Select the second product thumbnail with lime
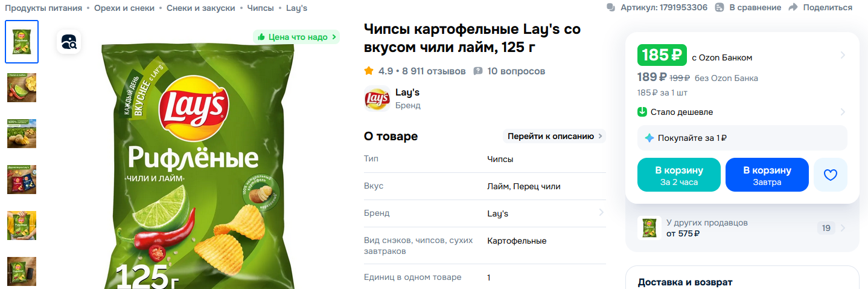Viewport: 868px width, 289px height. pos(22,88)
